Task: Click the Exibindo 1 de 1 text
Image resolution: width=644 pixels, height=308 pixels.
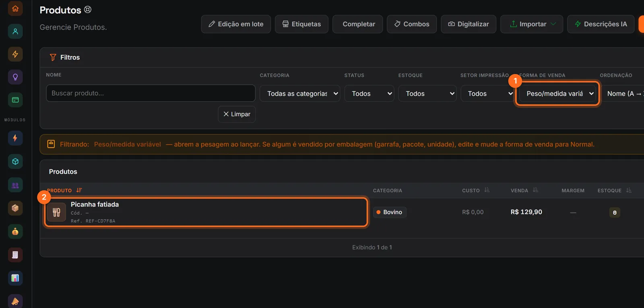Action: pos(372,247)
